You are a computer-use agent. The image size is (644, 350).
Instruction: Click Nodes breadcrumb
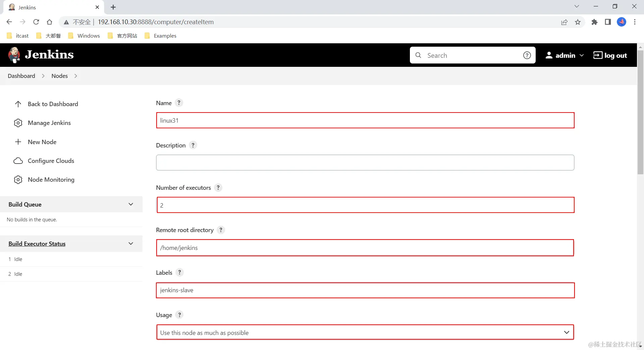coord(60,76)
